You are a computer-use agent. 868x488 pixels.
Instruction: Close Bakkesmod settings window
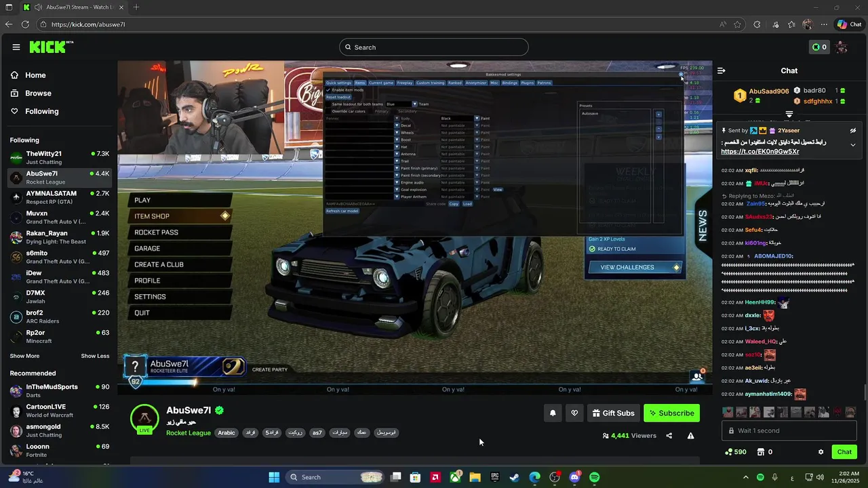(682, 75)
